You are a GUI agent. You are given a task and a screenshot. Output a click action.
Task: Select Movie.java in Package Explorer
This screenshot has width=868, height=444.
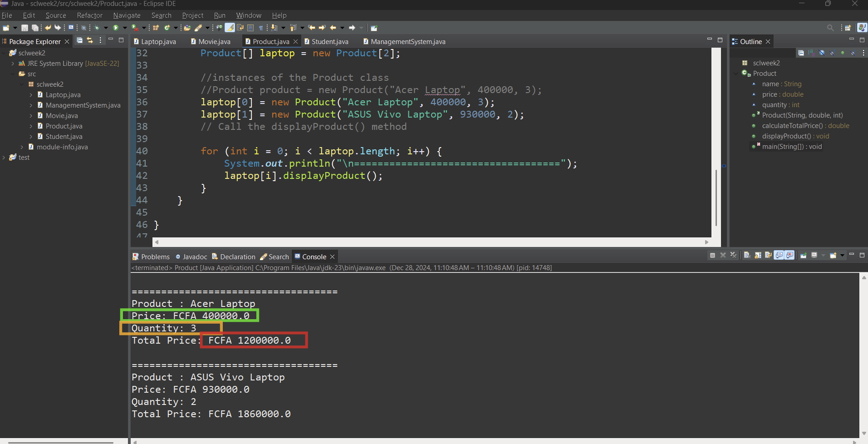pyautogui.click(x=62, y=116)
